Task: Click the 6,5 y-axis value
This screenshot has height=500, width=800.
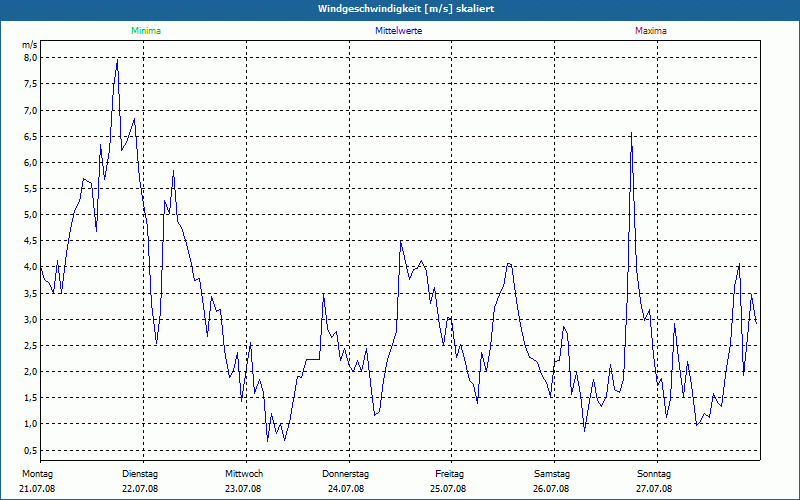Action: click(x=31, y=136)
